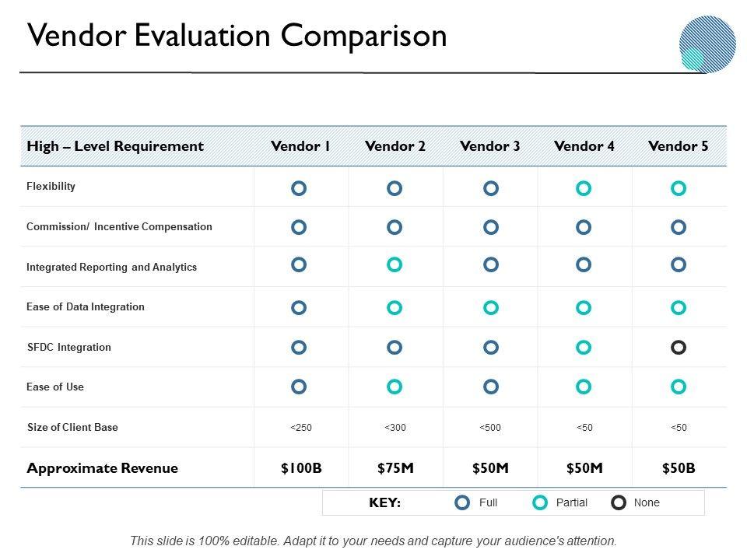Screen dimensions: 747x560
Task: Click the High – Level Requirement header
Action: (115, 146)
